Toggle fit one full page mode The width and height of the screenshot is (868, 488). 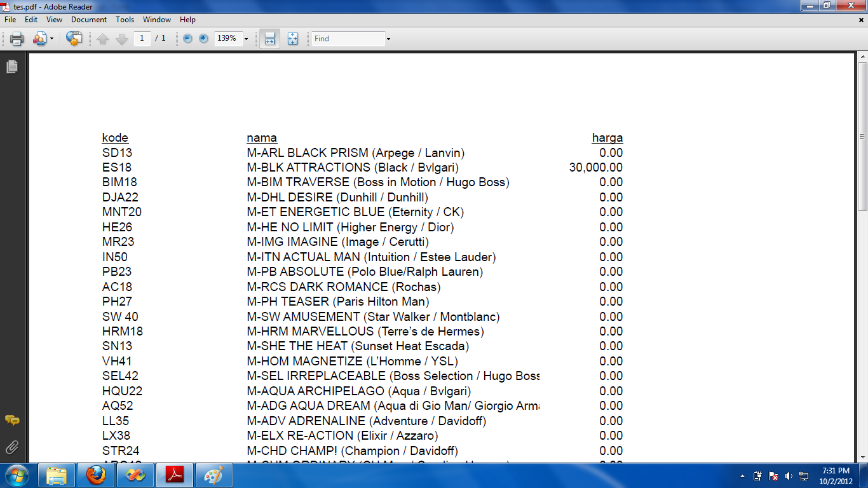[x=292, y=39]
